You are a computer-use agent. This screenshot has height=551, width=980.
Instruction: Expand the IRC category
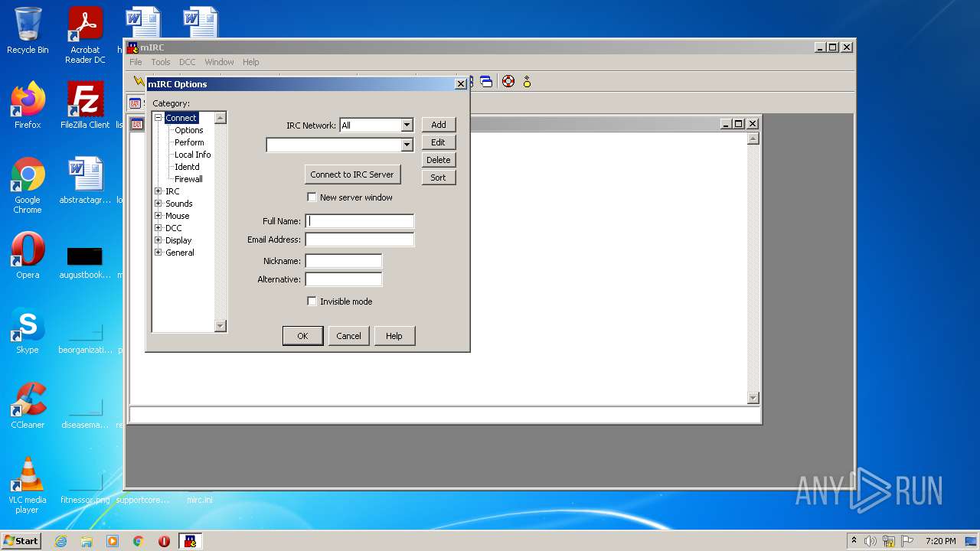pos(158,191)
